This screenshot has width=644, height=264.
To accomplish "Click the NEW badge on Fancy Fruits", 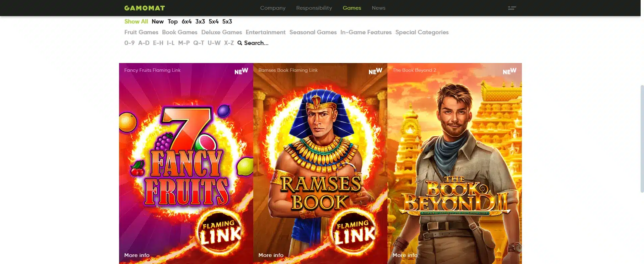I will coord(241,71).
